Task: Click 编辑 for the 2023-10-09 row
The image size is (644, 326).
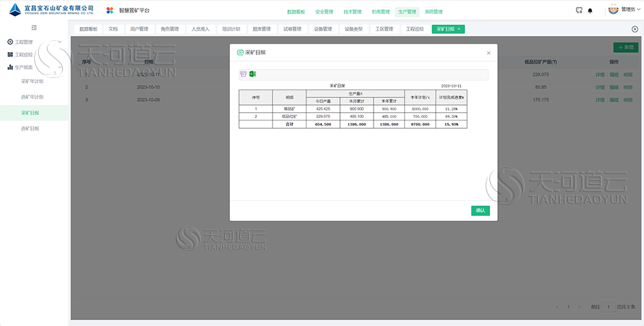Action: tap(614, 100)
